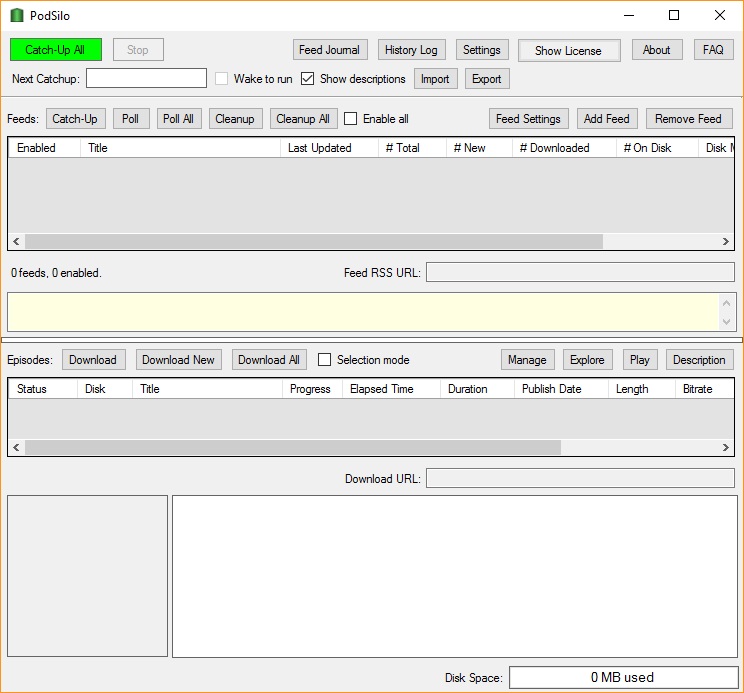The width and height of the screenshot is (744, 693).
Task: Click Show License
Action: pyautogui.click(x=569, y=50)
